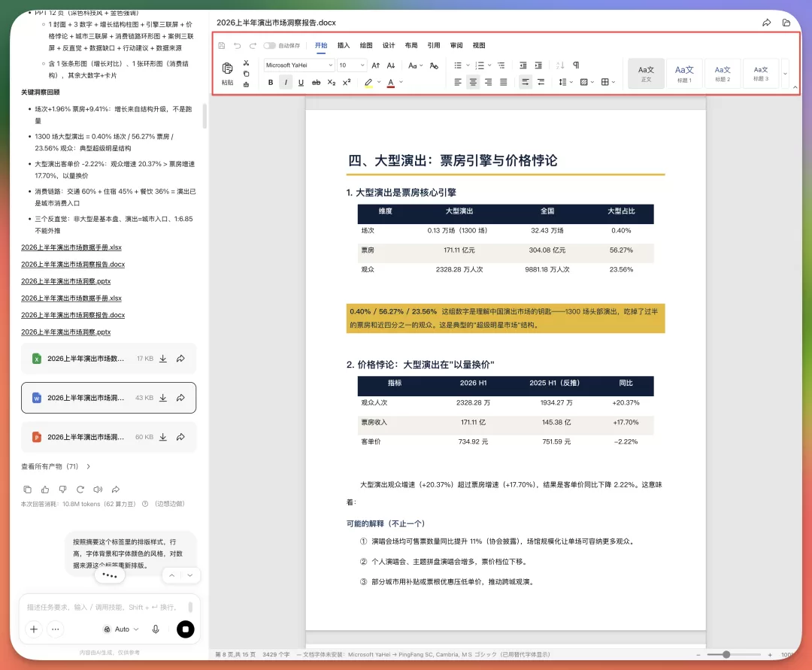Decrease paragraph indent

coord(523,65)
